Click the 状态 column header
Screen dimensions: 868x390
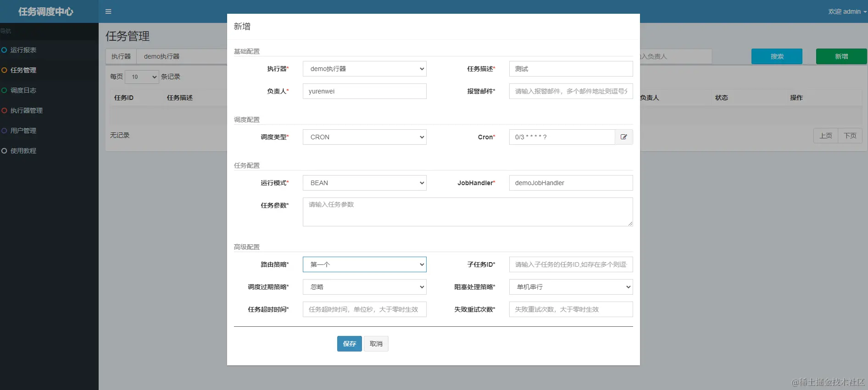coord(722,98)
